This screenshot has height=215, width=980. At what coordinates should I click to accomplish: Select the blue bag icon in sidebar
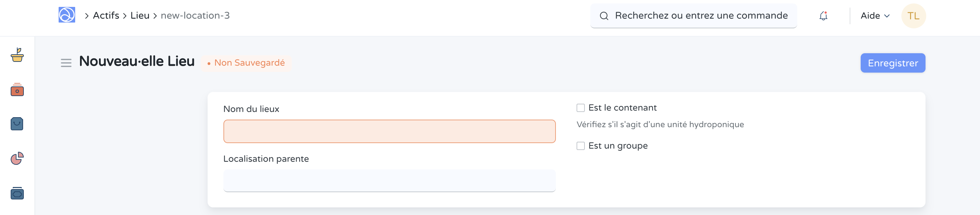tap(17, 123)
